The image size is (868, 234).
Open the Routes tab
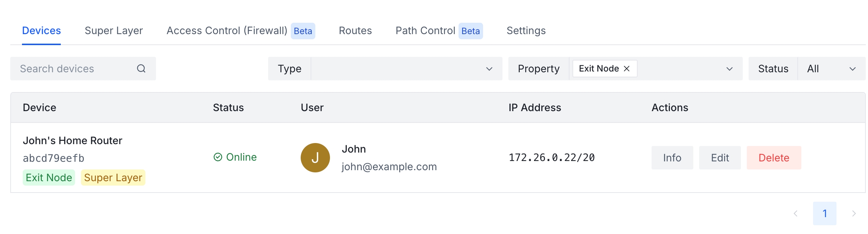pos(355,31)
